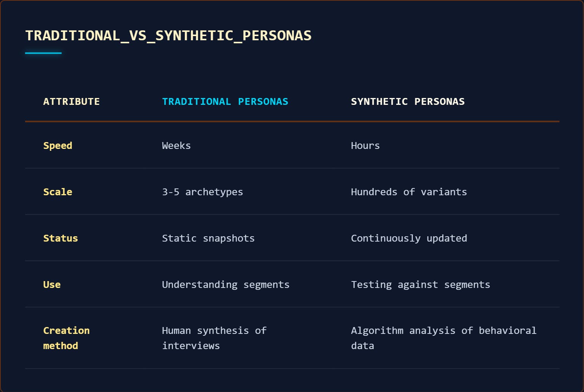Click the blue underline beneath the title
584x392 pixels.
43,53
